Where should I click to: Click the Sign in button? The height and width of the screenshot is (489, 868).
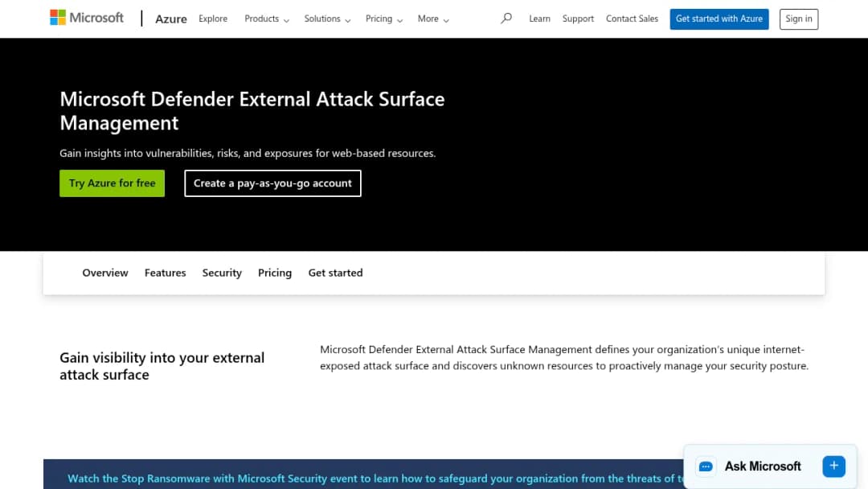(x=799, y=18)
